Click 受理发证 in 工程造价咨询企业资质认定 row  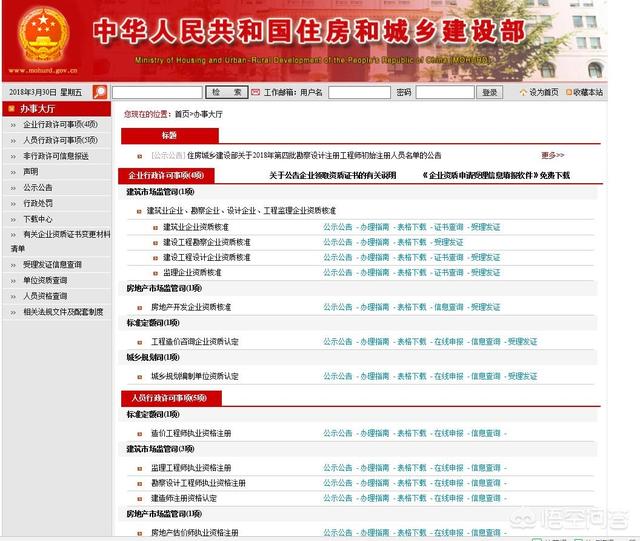[x=522, y=342]
